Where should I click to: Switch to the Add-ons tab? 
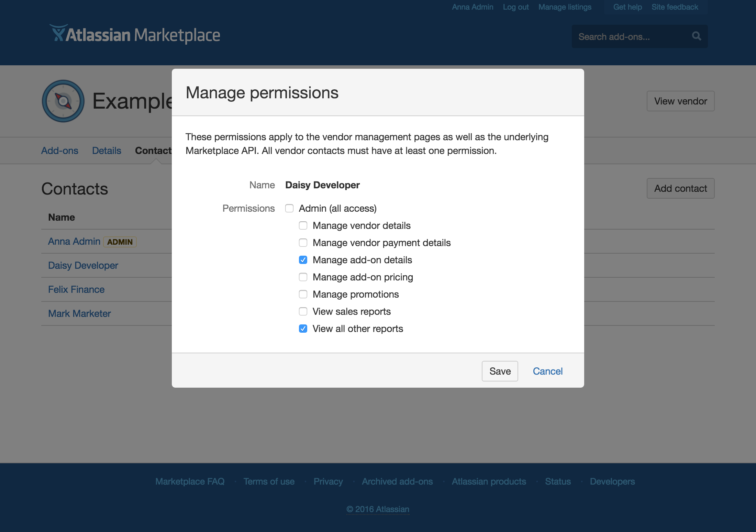tap(59, 150)
